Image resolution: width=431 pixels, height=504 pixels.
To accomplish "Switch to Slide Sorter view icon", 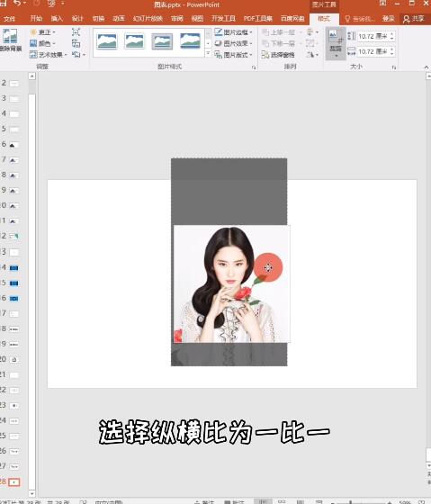I will [x=282, y=502].
